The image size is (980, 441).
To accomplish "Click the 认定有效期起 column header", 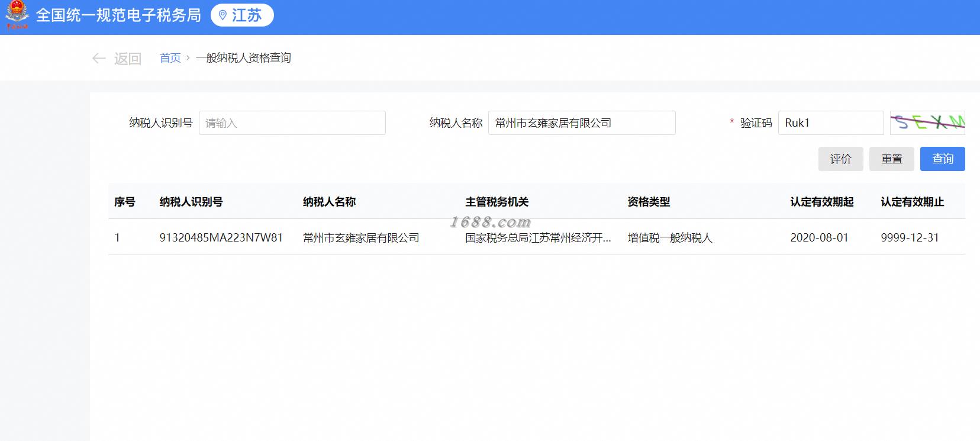I will click(x=822, y=202).
